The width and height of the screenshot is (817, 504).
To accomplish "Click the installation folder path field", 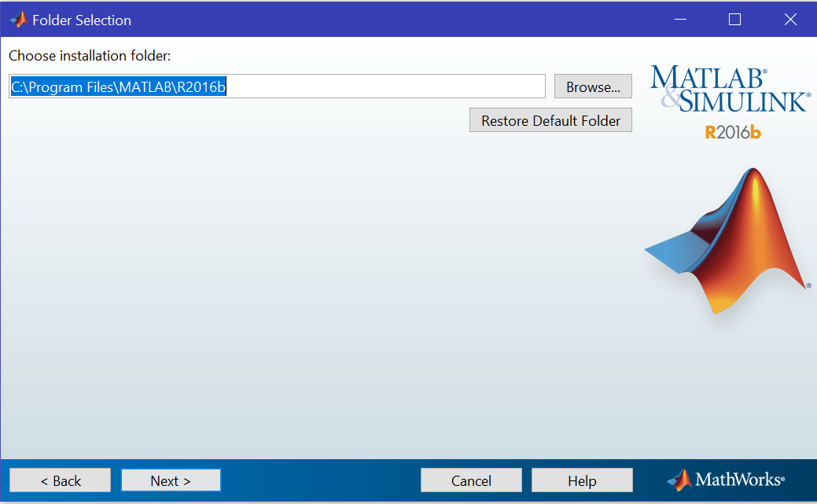I will (278, 86).
